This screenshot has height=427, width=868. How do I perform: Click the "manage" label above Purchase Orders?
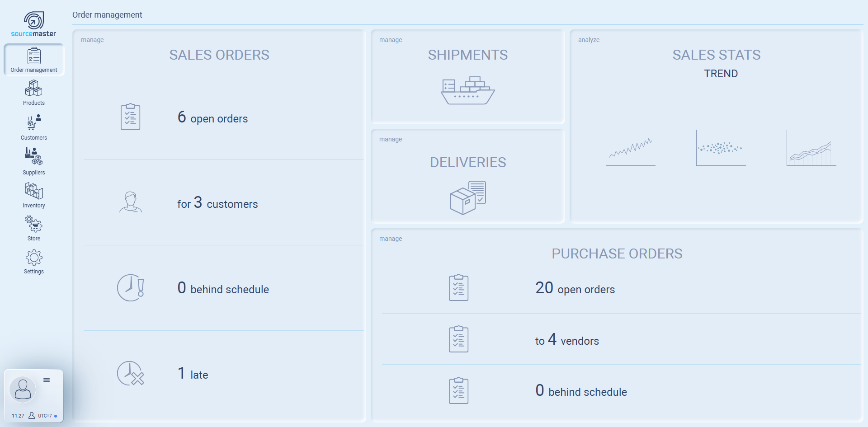[x=391, y=239]
